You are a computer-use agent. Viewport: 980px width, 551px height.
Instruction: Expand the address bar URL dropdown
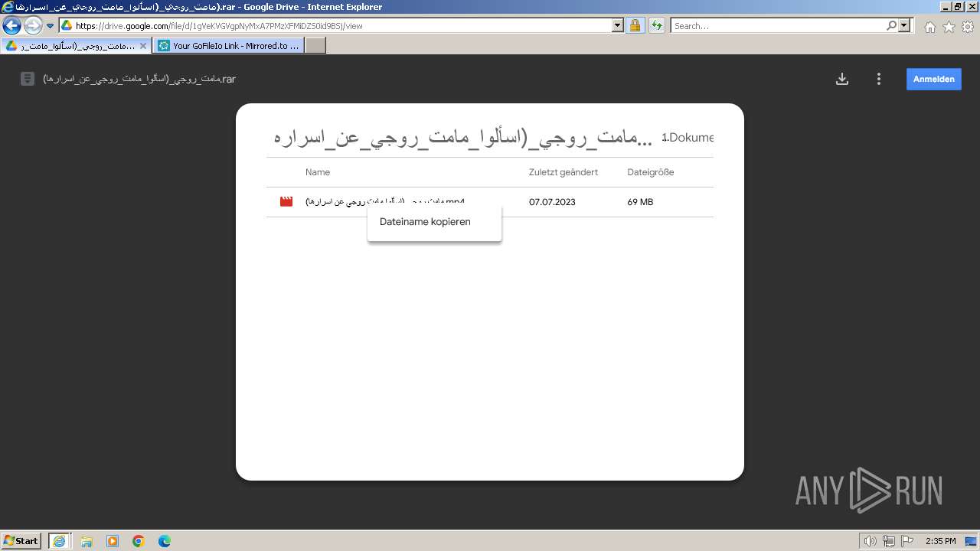pyautogui.click(x=618, y=26)
